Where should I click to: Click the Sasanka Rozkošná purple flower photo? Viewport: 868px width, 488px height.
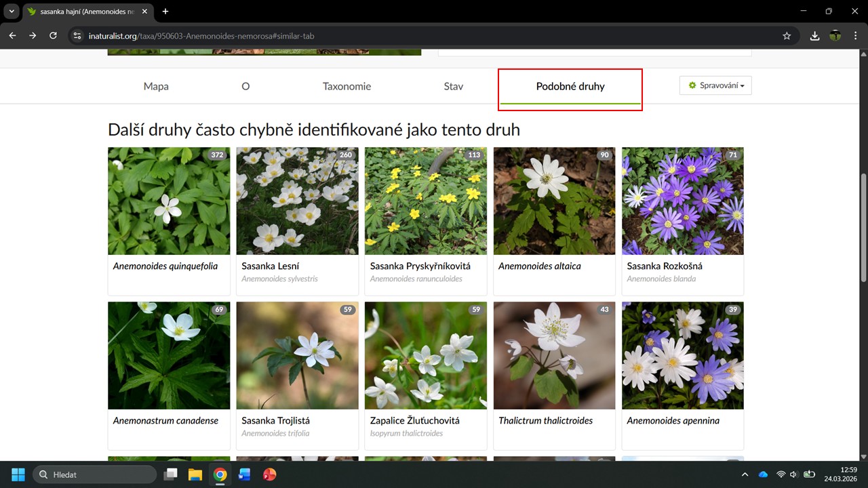pos(682,201)
